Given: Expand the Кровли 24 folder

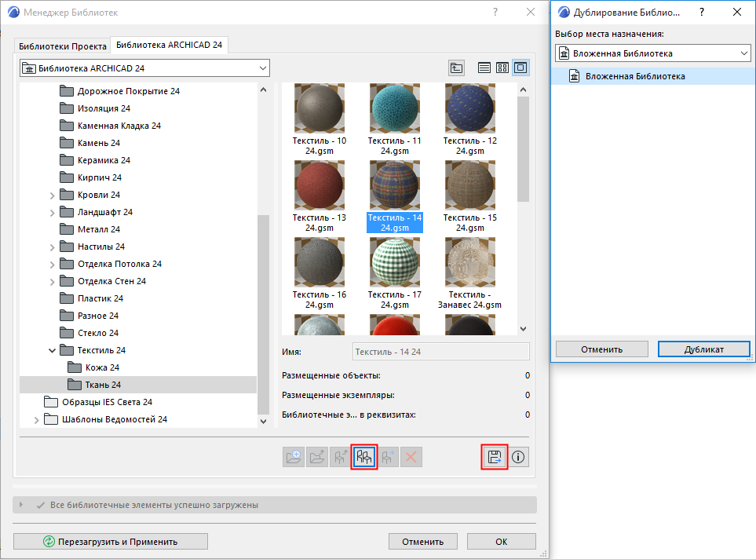Looking at the screenshot, I should 52,195.
